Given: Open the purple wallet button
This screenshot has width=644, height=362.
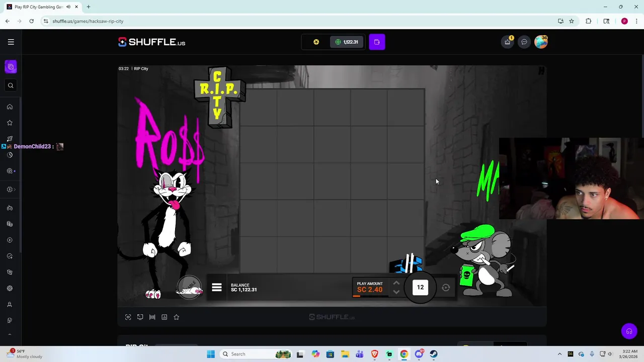Looking at the screenshot, I should tap(377, 42).
